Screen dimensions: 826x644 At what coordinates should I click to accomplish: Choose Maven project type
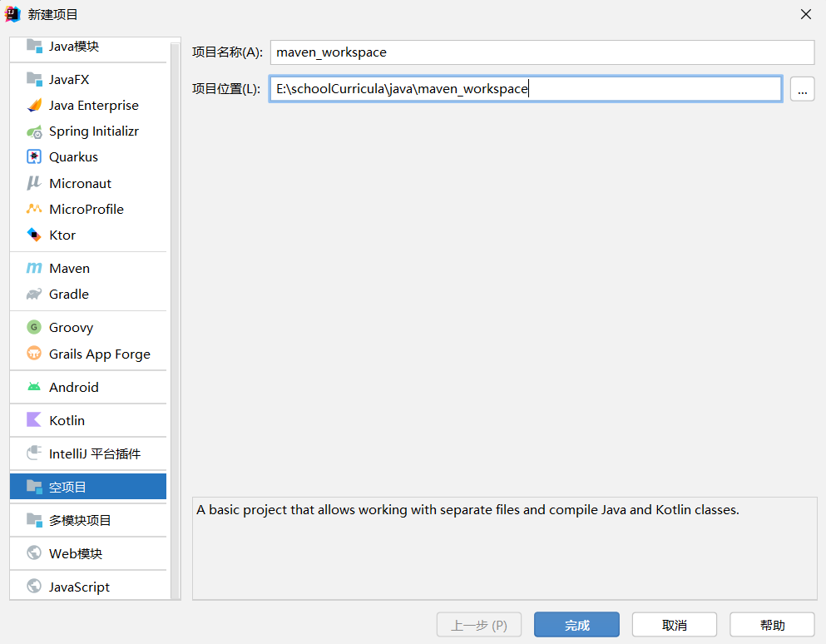(88, 268)
